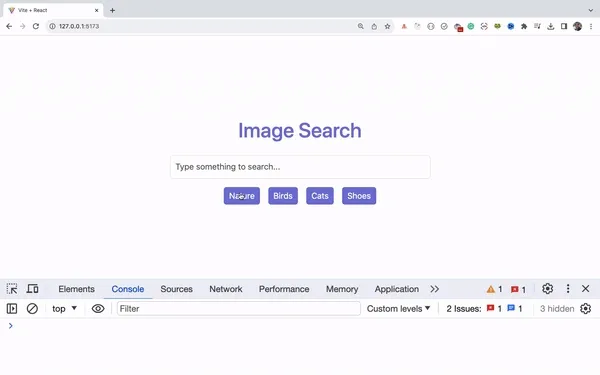Focus the console Filter field

click(239, 308)
